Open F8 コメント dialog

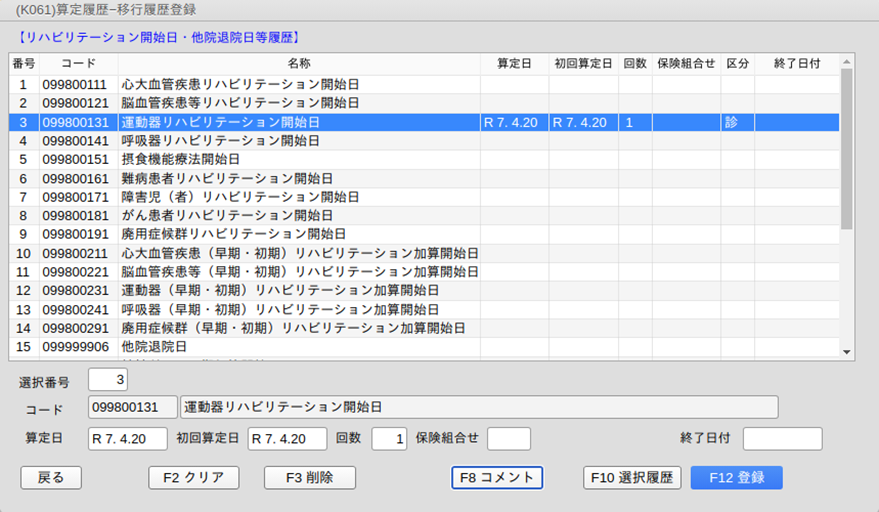click(x=497, y=478)
